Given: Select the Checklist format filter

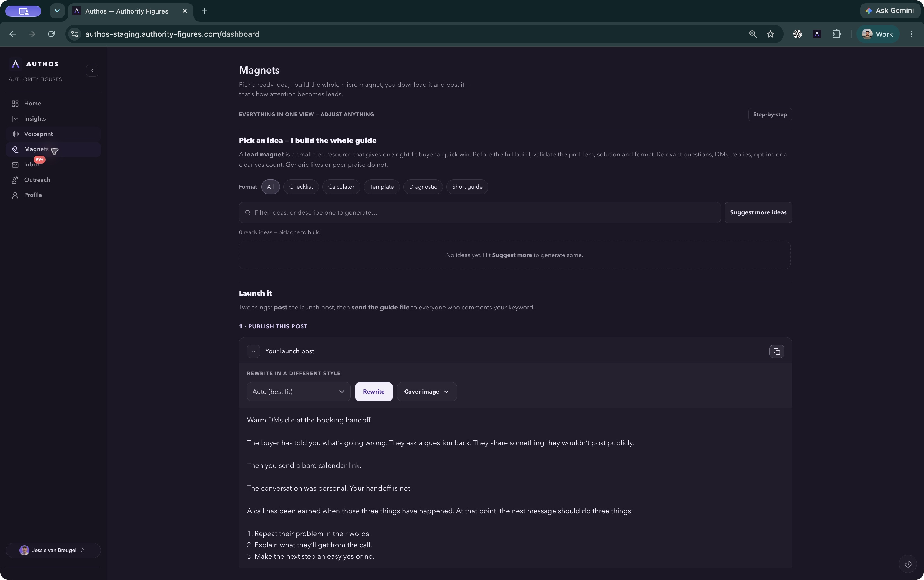Looking at the screenshot, I should click(x=301, y=187).
